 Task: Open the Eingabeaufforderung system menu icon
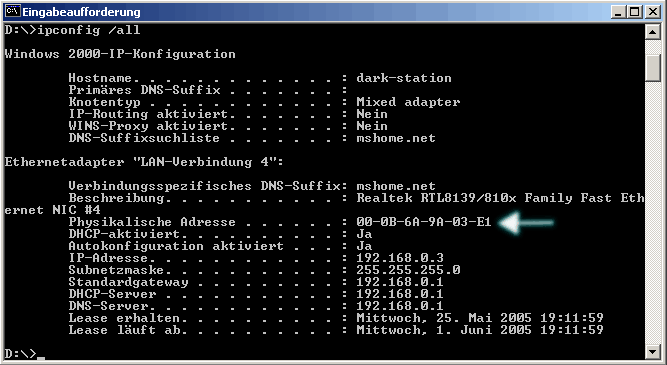click(x=12, y=11)
